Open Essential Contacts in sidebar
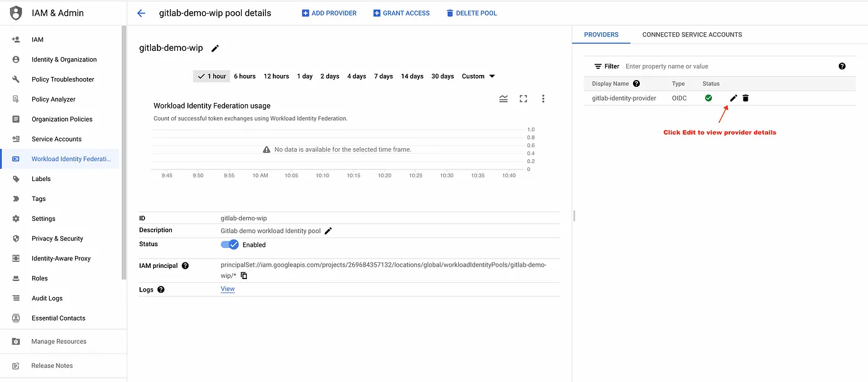Screen dimensions: 868x382 [60, 318]
